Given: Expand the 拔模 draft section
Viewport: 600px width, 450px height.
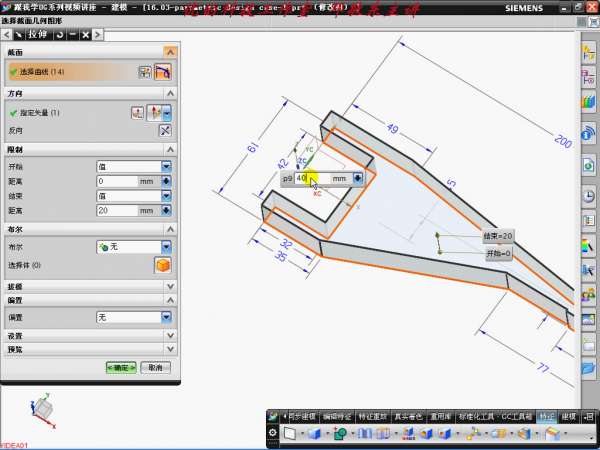Looking at the screenshot, I should coord(169,285).
